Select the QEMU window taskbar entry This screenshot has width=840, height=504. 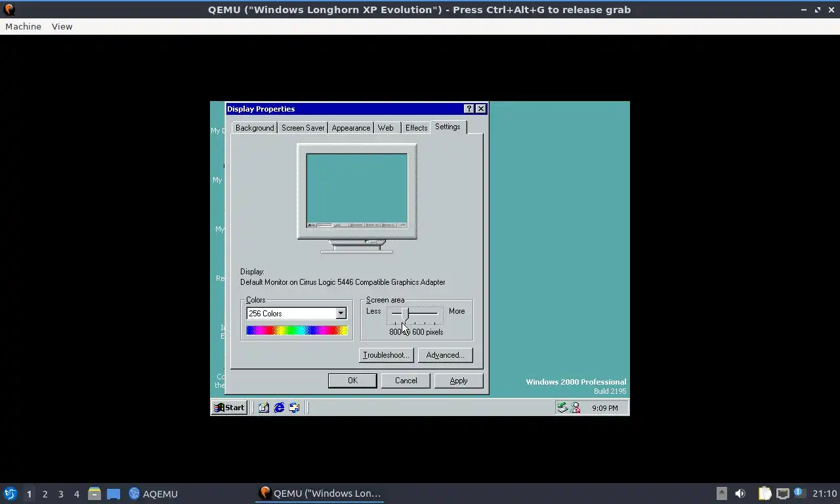point(320,493)
